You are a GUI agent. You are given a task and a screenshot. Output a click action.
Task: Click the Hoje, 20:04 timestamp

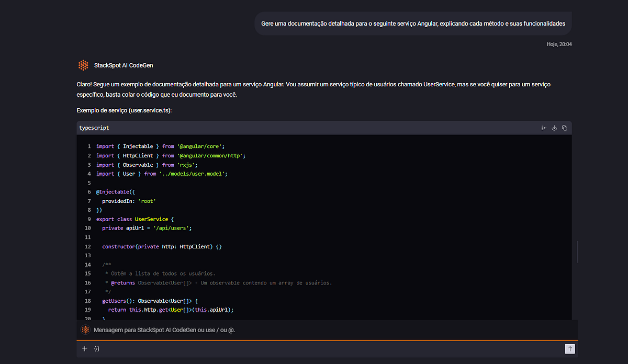click(x=559, y=44)
